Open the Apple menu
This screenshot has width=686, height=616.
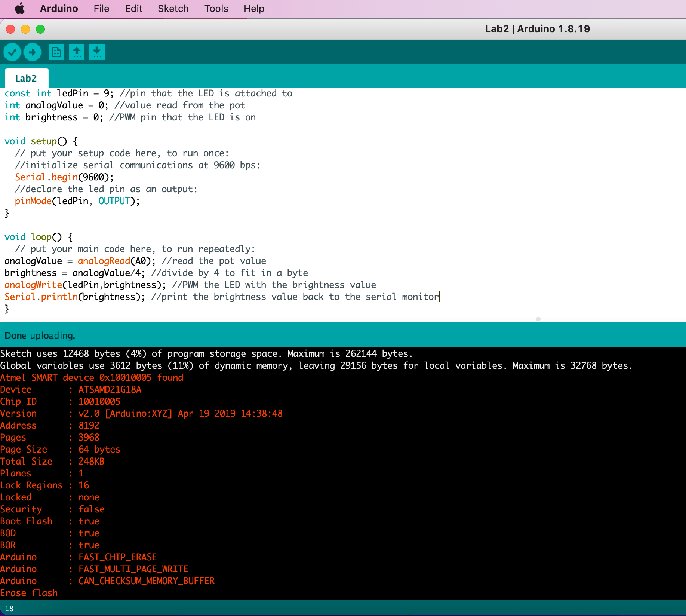point(20,9)
